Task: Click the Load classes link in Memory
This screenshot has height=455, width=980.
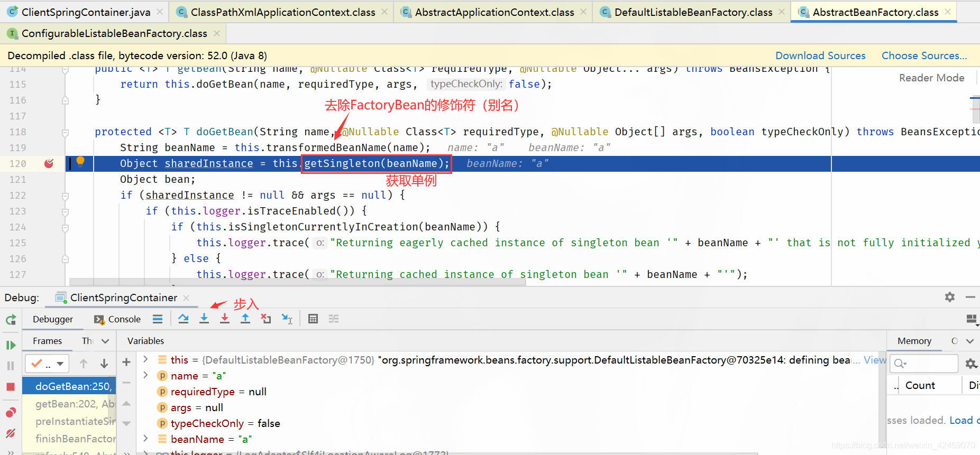Action: [964, 420]
